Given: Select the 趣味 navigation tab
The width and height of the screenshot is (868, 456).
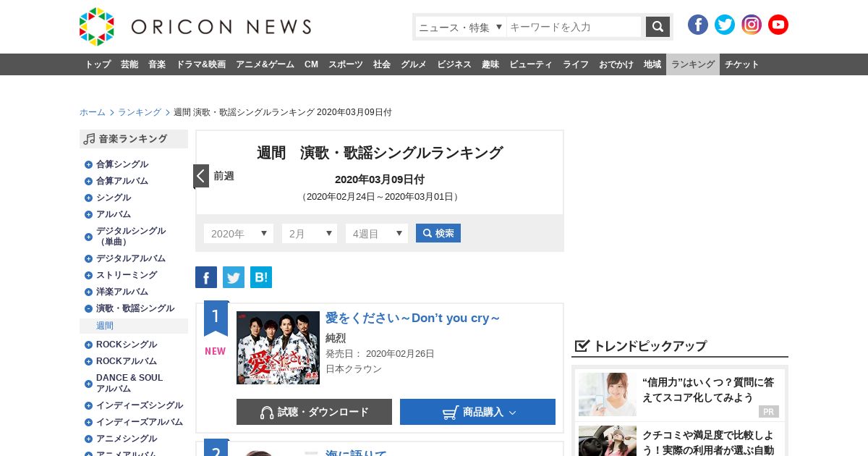Looking at the screenshot, I should point(490,64).
